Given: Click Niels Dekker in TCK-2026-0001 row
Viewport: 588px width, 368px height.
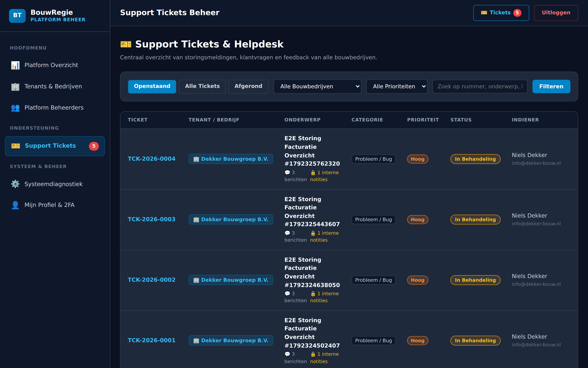Looking at the screenshot, I should [529, 337].
